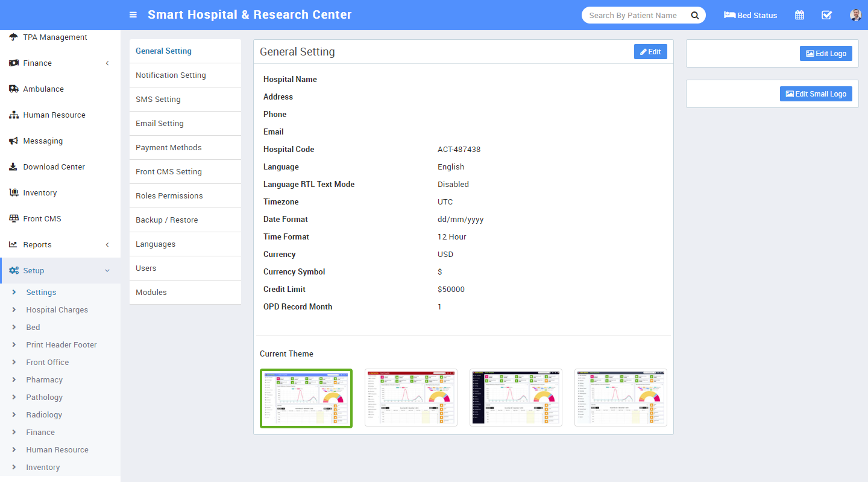Screen dimensions: 868x482
Task: Click the hamburger menu icon in header
Action: [x=133, y=15]
